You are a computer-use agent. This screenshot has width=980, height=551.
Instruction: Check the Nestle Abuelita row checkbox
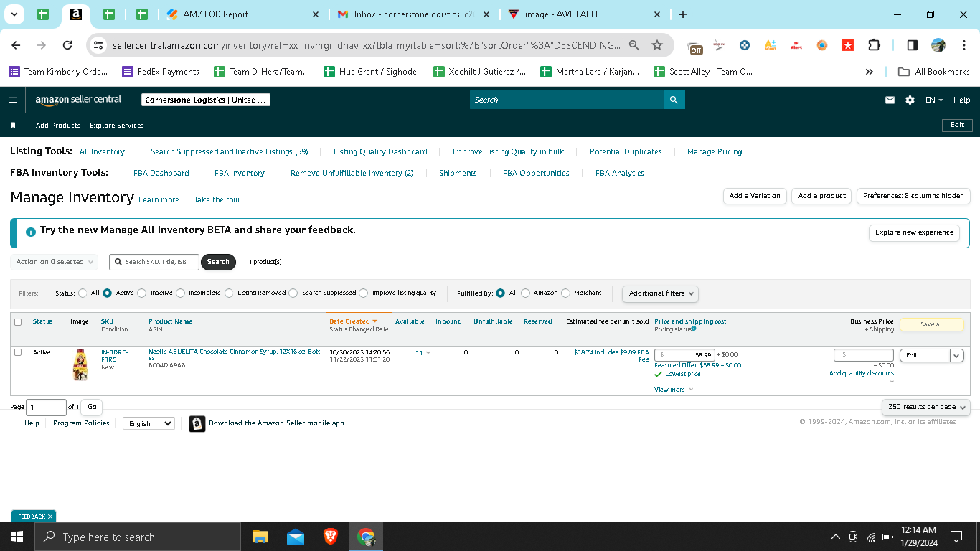(18, 352)
